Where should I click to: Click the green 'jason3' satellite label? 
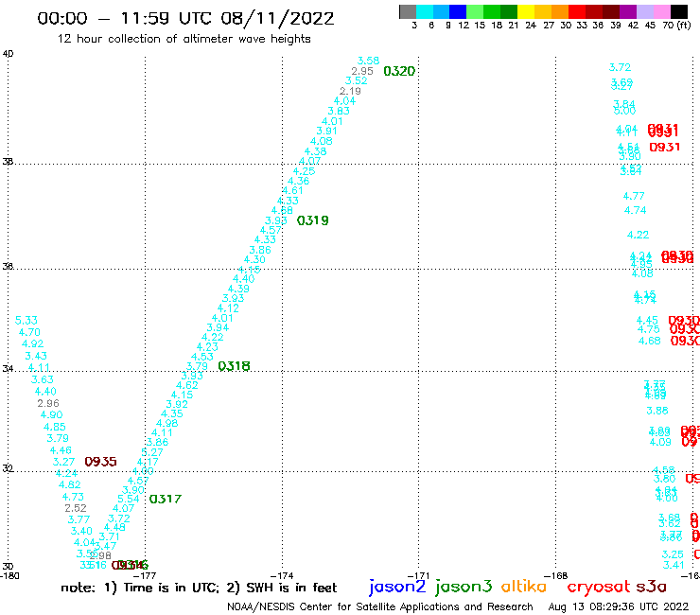tap(464, 587)
